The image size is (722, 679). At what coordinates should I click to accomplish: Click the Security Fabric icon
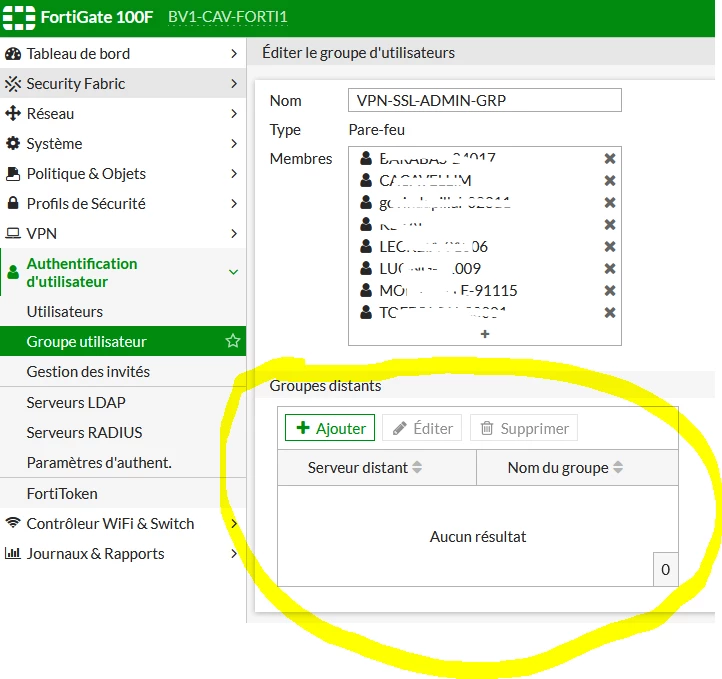tap(13, 84)
